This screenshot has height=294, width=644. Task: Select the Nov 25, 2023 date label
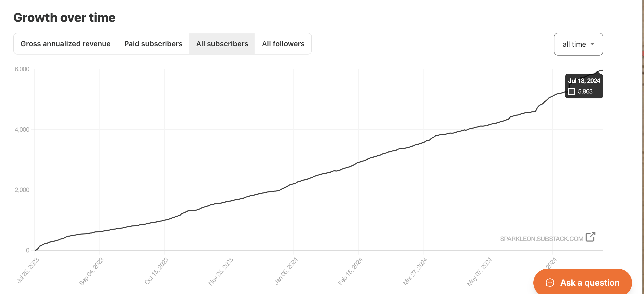pyautogui.click(x=221, y=271)
